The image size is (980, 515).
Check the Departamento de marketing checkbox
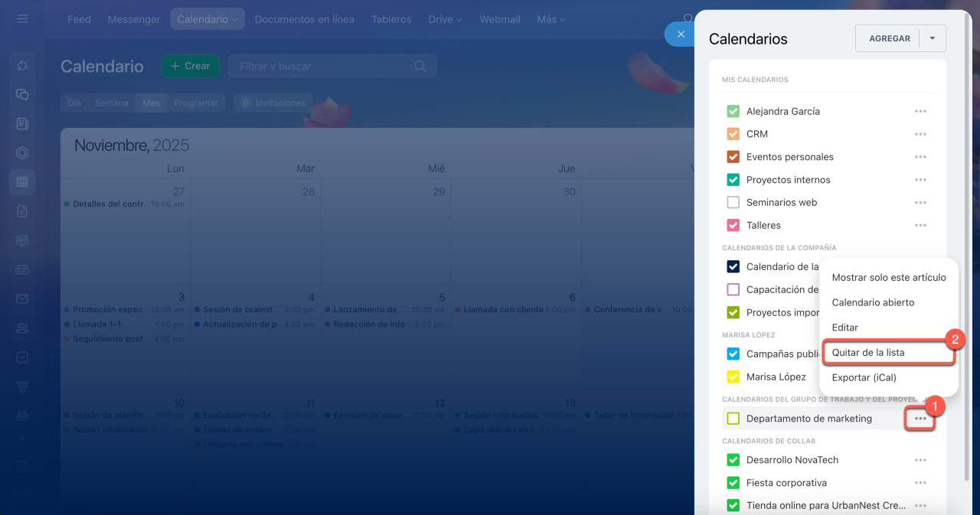[733, 419]
